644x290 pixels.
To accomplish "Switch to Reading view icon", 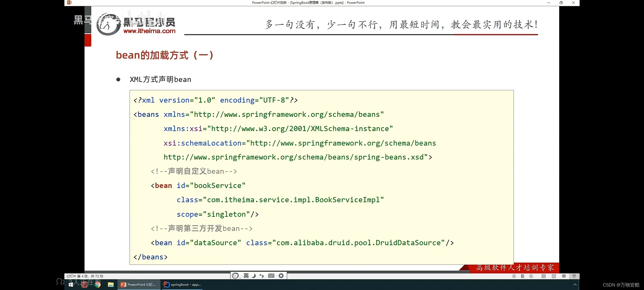I will 564,276.
